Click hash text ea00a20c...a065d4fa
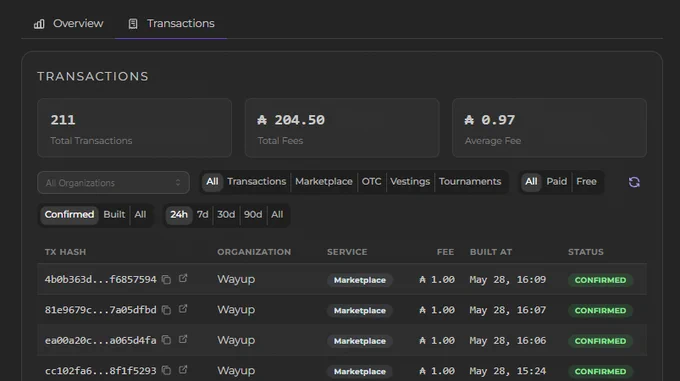 pyautogui.click(x=101, y=340)
